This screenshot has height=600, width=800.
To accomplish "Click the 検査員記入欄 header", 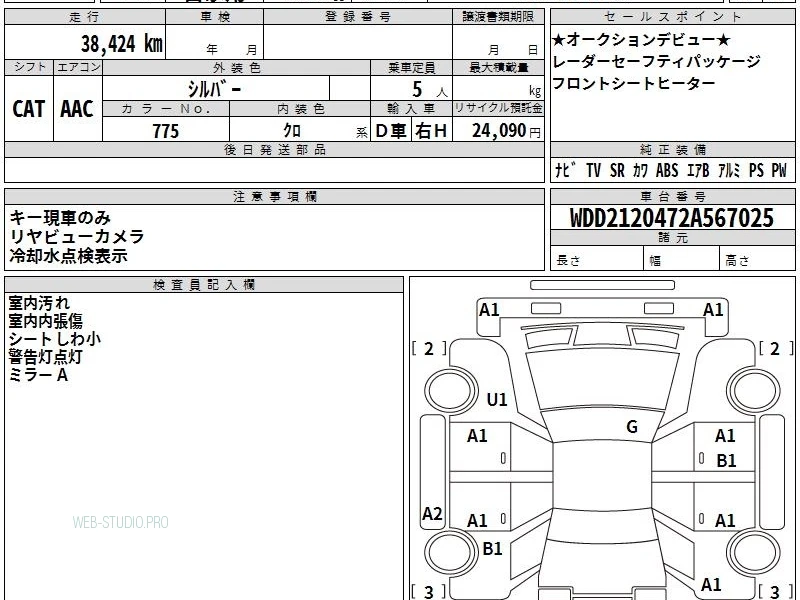I will point(204,285).
